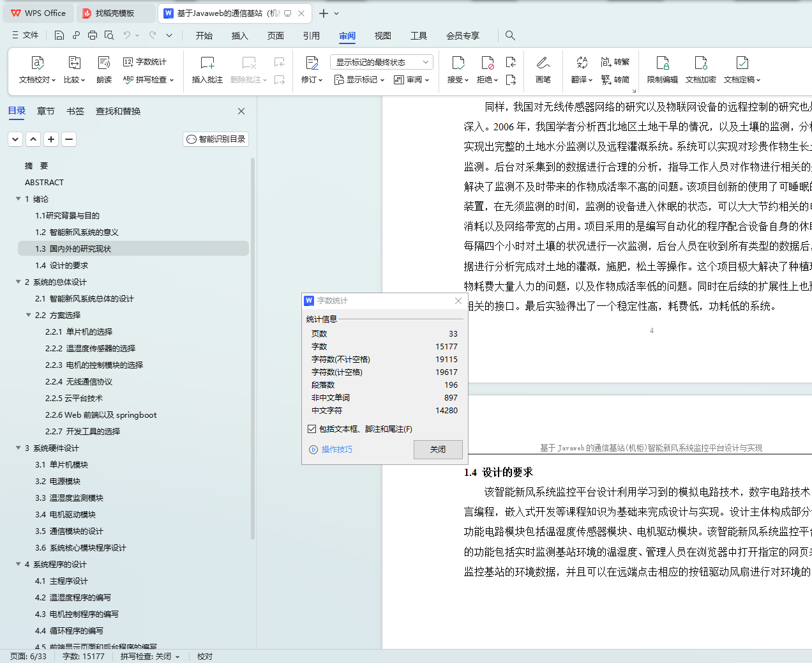Viewport: 812px width, 663px height.
Task: Open the 显示标记的最终状态 dropdown
Action: point(381,61)
